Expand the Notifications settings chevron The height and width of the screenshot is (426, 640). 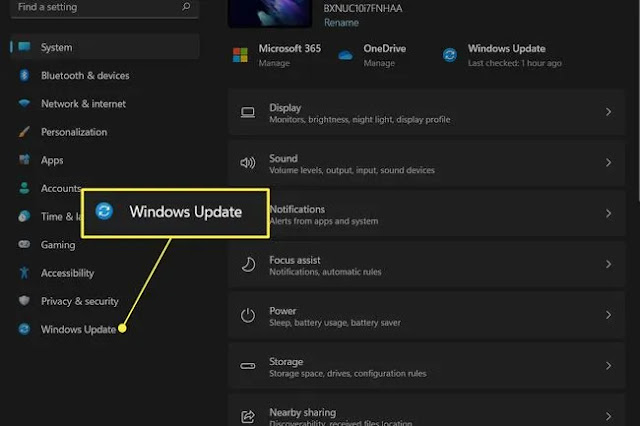click(x=608, y=213)
